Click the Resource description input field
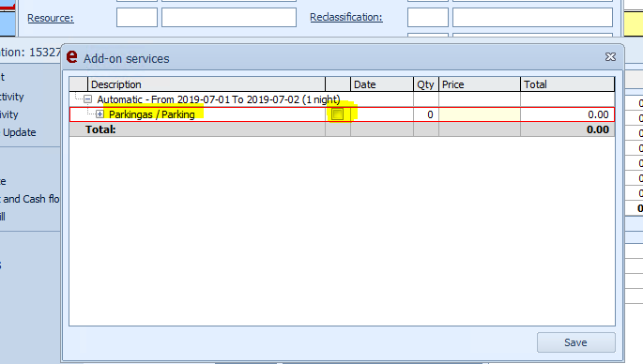Screen dimensions: 643x364 (x=229, y=18)
